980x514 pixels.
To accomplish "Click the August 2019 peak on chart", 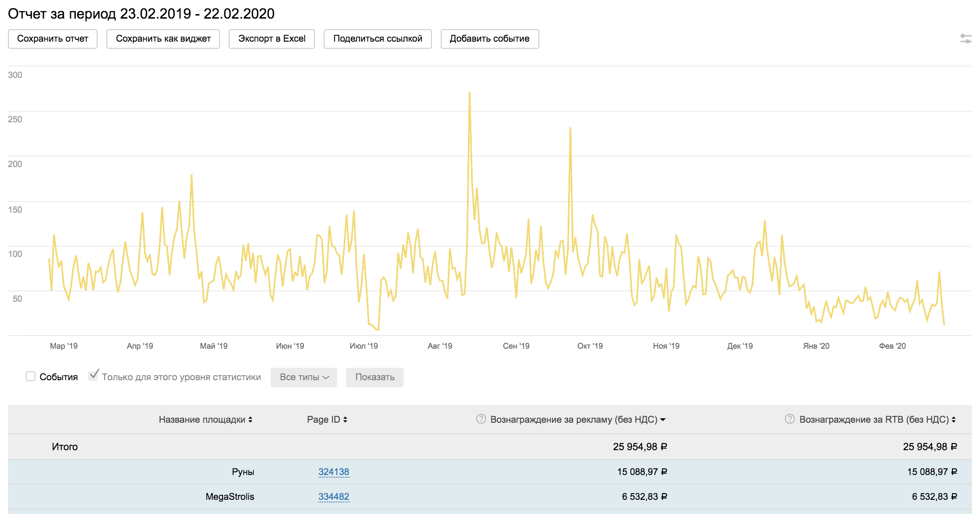I will coord(470,93).
